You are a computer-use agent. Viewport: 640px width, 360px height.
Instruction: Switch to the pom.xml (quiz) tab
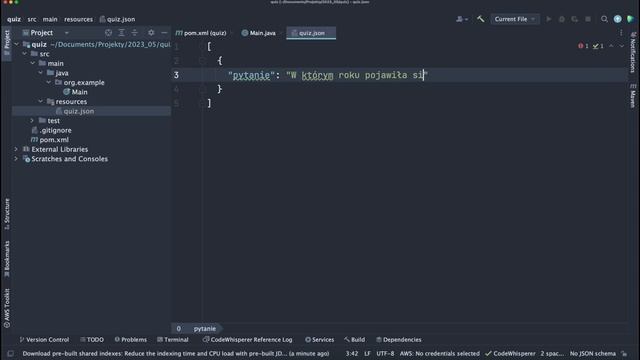click(x=201, y=33)
